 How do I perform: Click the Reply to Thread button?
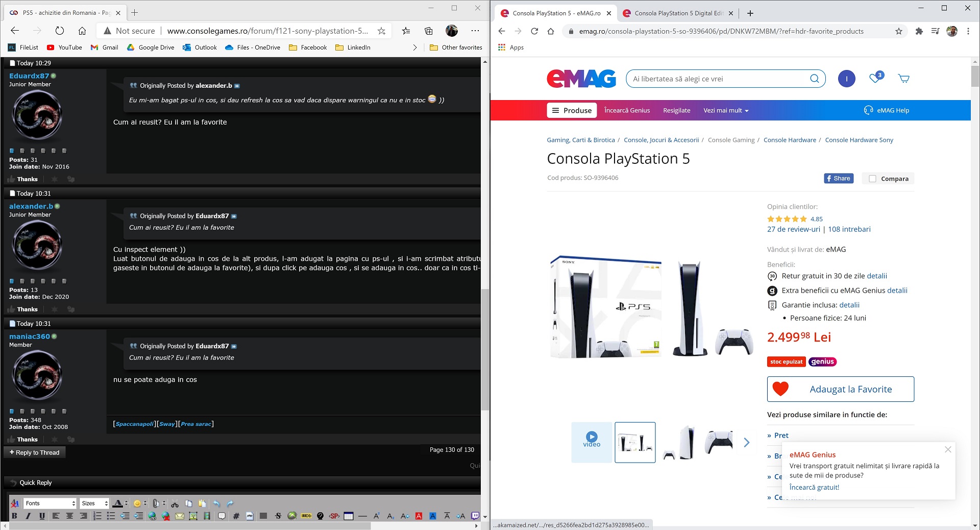tap(35, 452)
